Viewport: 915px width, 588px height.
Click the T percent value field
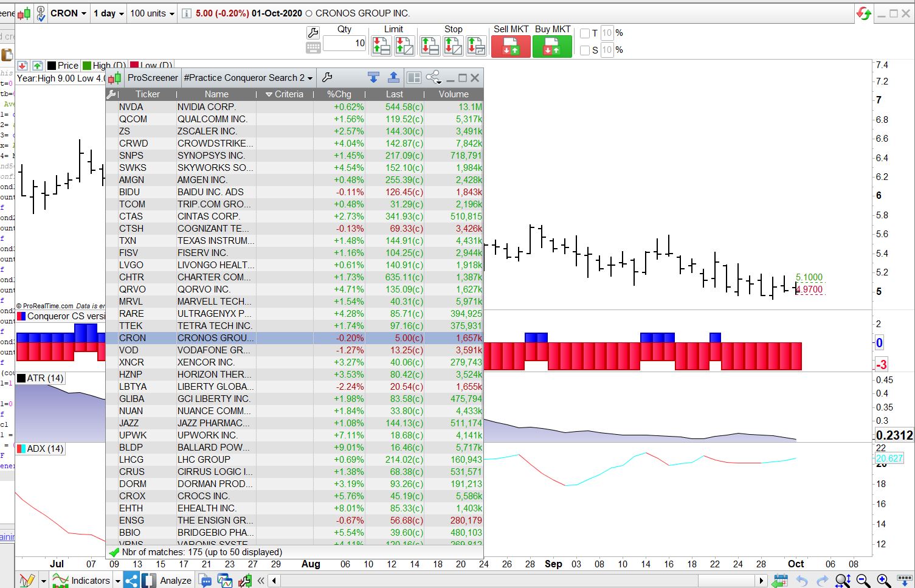[607, 33]
